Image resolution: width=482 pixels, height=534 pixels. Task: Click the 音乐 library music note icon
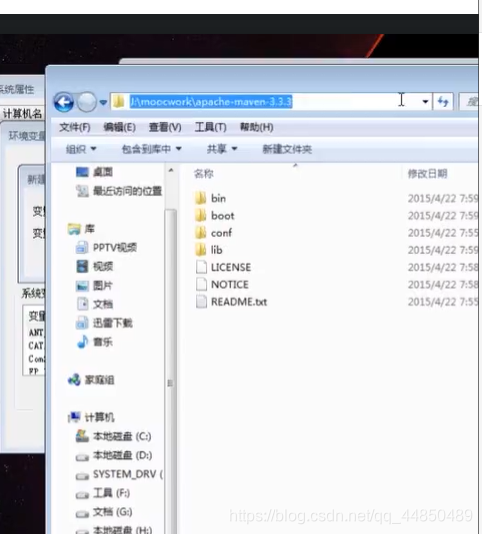83,342
